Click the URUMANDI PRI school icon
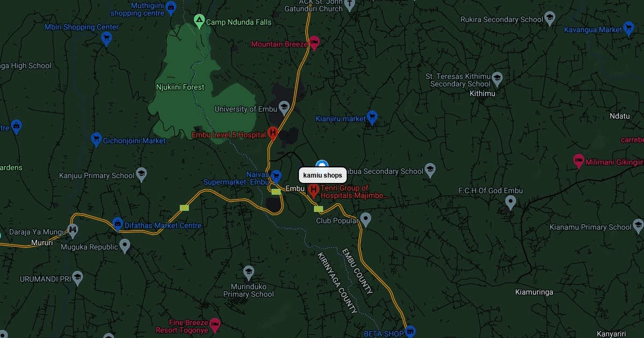Screen dimensions: 644x338 click(78, 278)
